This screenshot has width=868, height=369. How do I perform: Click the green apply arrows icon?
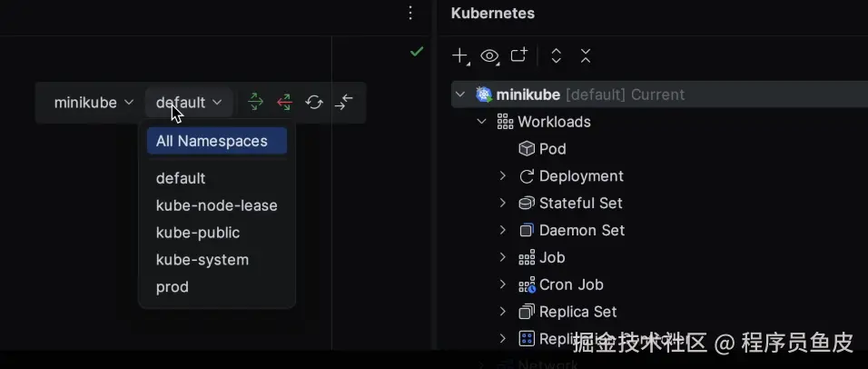click(x=255, y=102)
